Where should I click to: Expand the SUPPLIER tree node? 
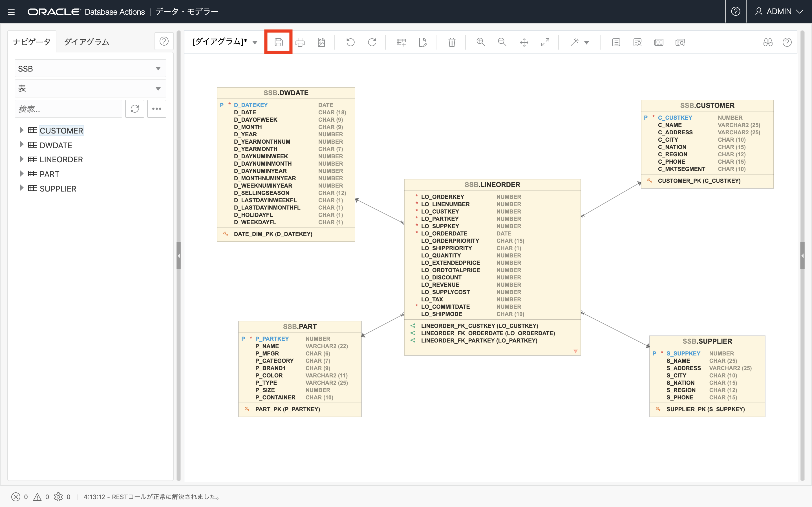(21, 188)
